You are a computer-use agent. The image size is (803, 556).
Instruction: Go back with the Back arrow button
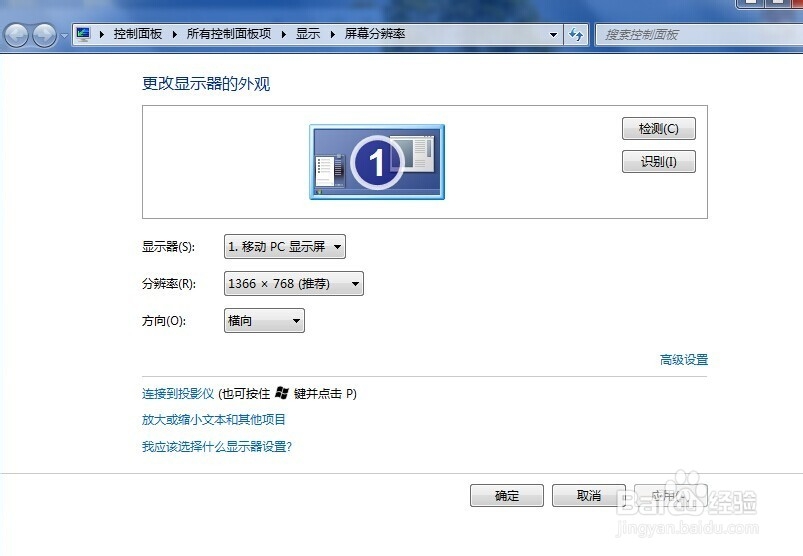pos(16,35)
